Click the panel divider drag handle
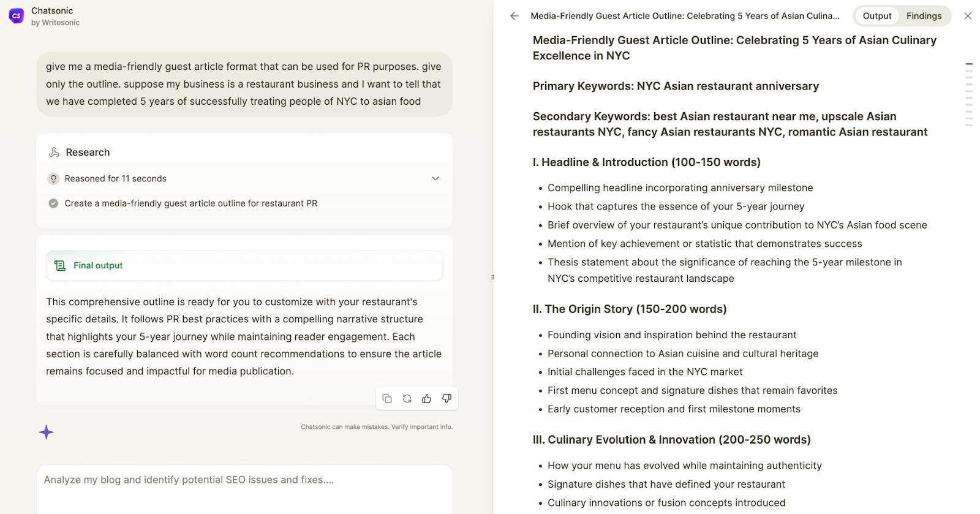980x514 pixels. 492,278
